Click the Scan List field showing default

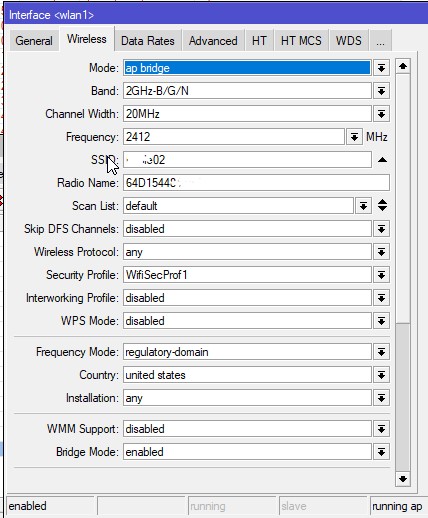click(238, 206)
